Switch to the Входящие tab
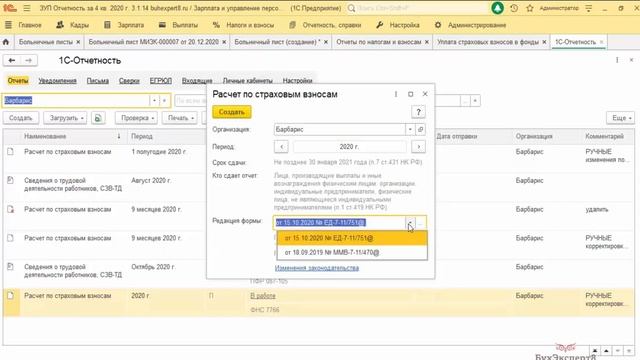The width and height of the screenshot is (640, 360). pos(197,81)
